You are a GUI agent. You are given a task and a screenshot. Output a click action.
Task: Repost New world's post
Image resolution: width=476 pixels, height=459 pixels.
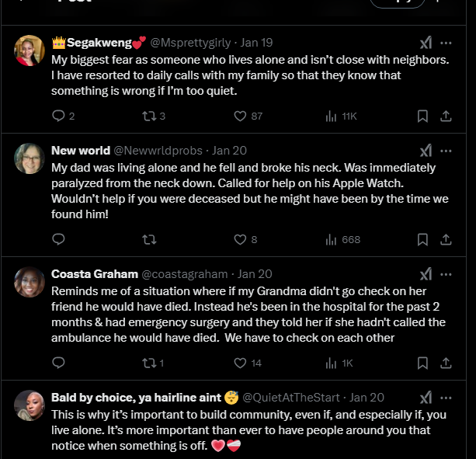click(x=148, y=239)
